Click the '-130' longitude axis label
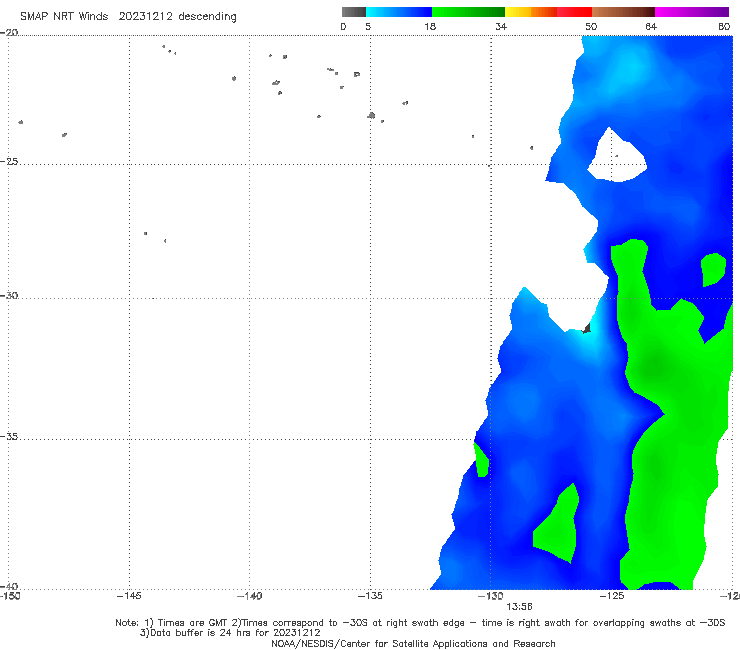This screenshot has height=650, width=740. tap(490, 596)
